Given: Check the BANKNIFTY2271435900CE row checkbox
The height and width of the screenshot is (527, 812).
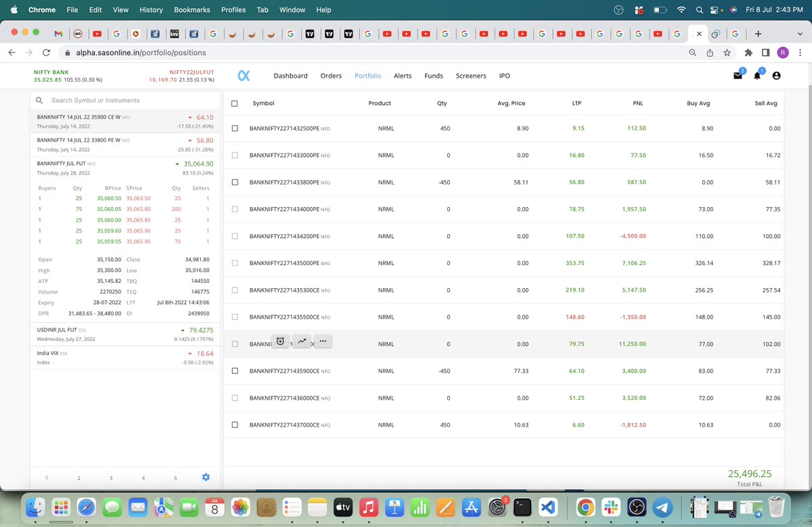Looking at the screenshot, I should (x=235, y=371).
